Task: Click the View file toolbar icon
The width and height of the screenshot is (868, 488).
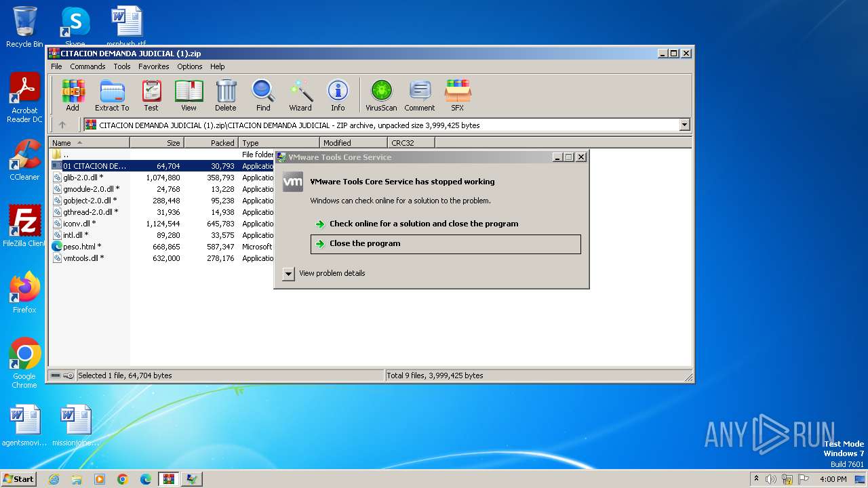Action: 189,95
